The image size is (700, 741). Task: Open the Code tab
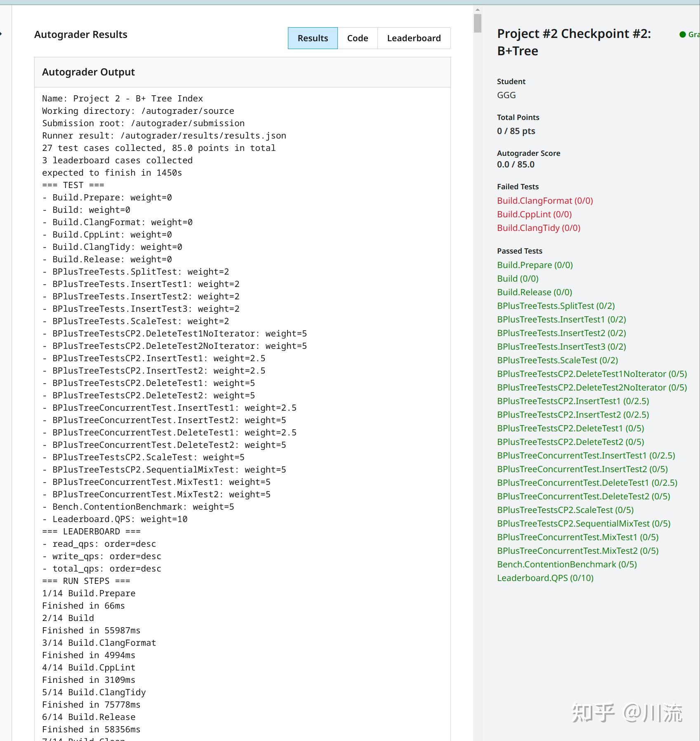[x=357, y=38]
